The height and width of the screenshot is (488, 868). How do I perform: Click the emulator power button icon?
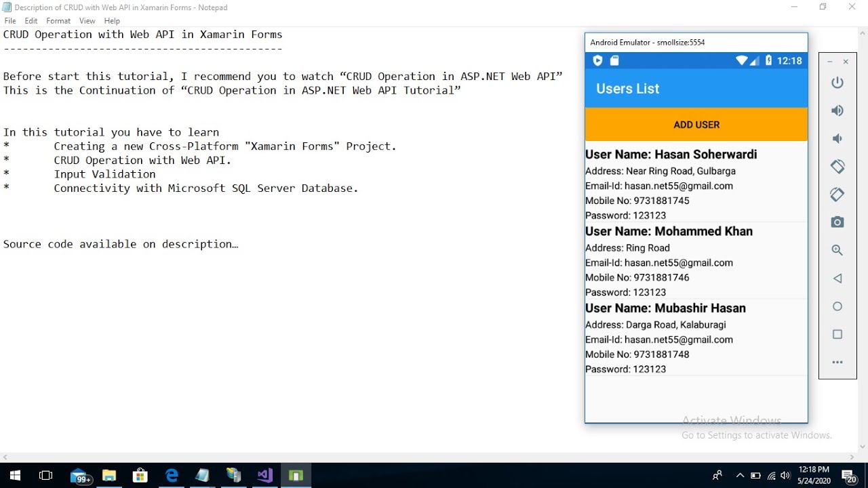coord(837,83)
